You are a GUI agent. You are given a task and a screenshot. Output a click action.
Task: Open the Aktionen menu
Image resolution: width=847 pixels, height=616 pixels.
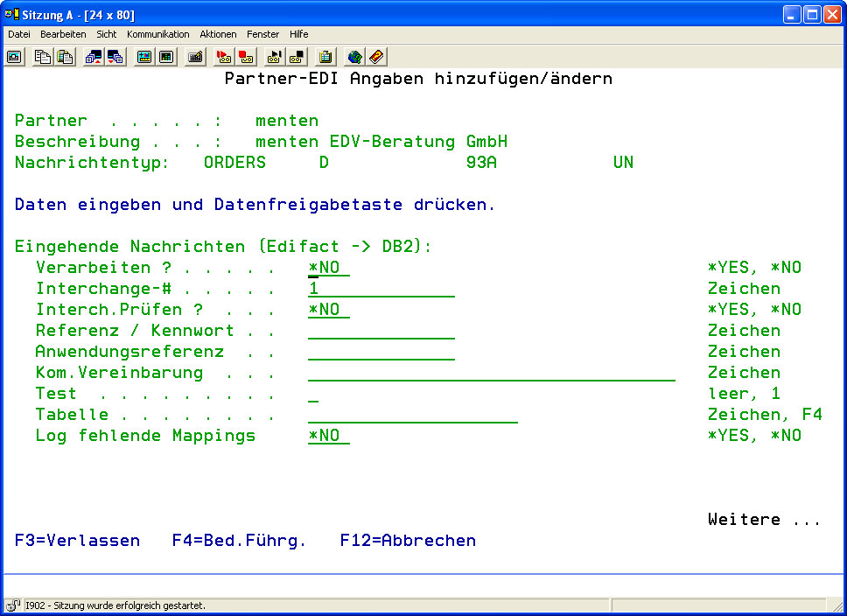pyautogui.click(x=218, y=34)
